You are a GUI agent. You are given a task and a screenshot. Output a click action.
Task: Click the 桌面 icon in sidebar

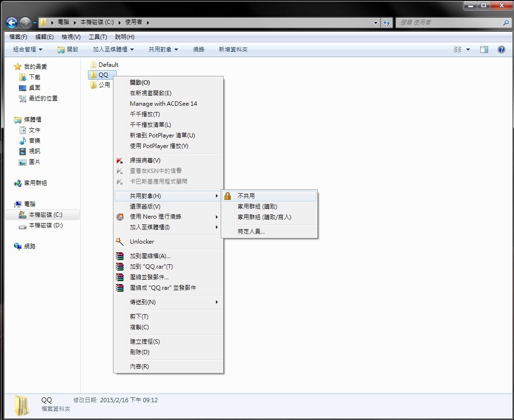[x=23, y=88]
